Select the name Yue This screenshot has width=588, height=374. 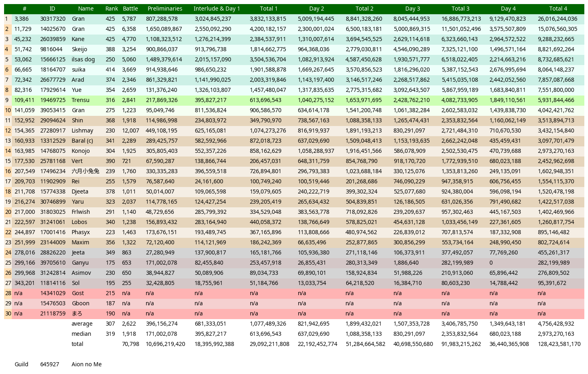pos(77,90)
